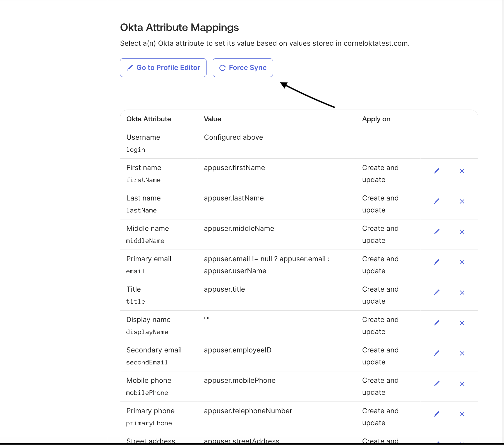504x445 pixels.
Task: Click Go to Profile Editor button
Action: point(163,67)
